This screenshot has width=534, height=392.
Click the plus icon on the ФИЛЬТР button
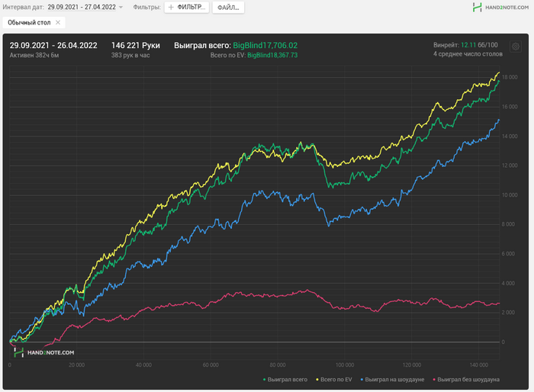(171, 7)
